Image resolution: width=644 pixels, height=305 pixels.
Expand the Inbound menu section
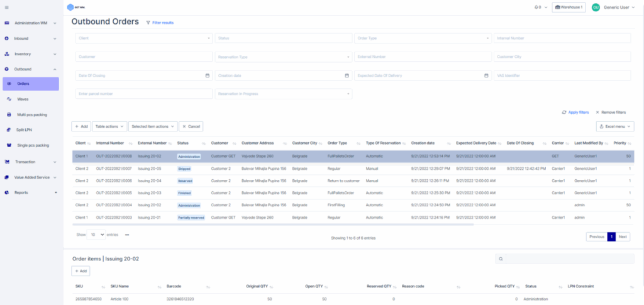[x=55, y=38]
